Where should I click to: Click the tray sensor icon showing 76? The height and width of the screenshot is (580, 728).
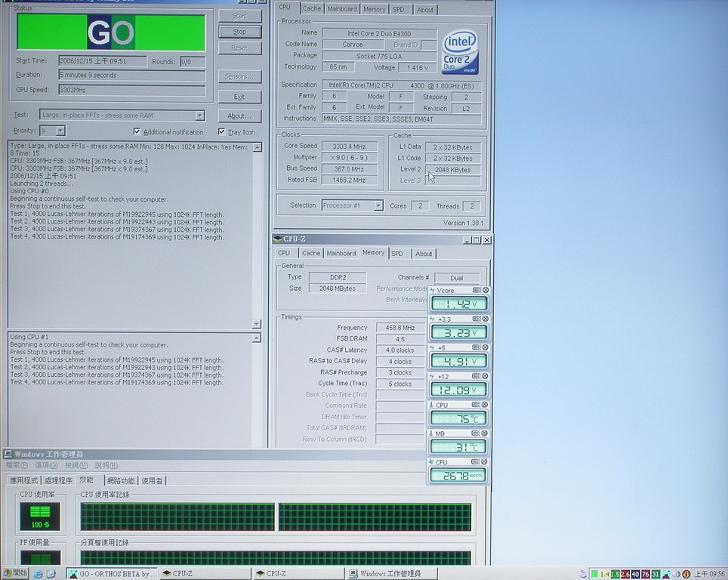pyautogui.click(x=646, y=575)
